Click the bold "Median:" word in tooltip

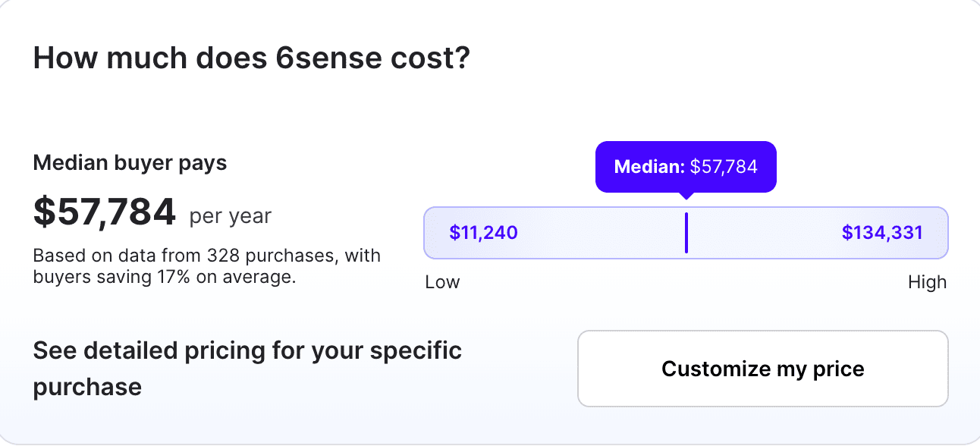click(x=649, y=167)
